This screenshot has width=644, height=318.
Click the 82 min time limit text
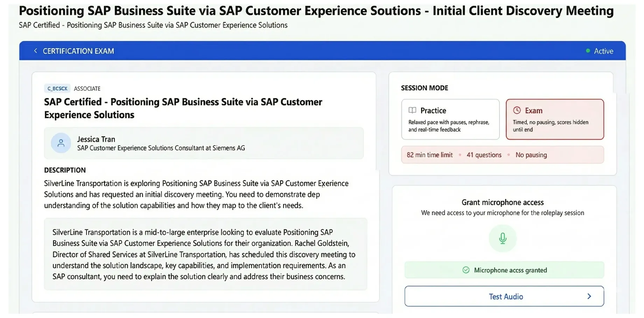pos(429,155)
